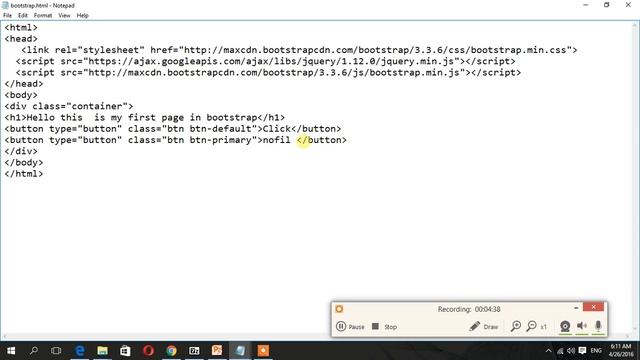
Task: Click the bootstrap.min.css link URL
Action: click(x=375, y=50)
